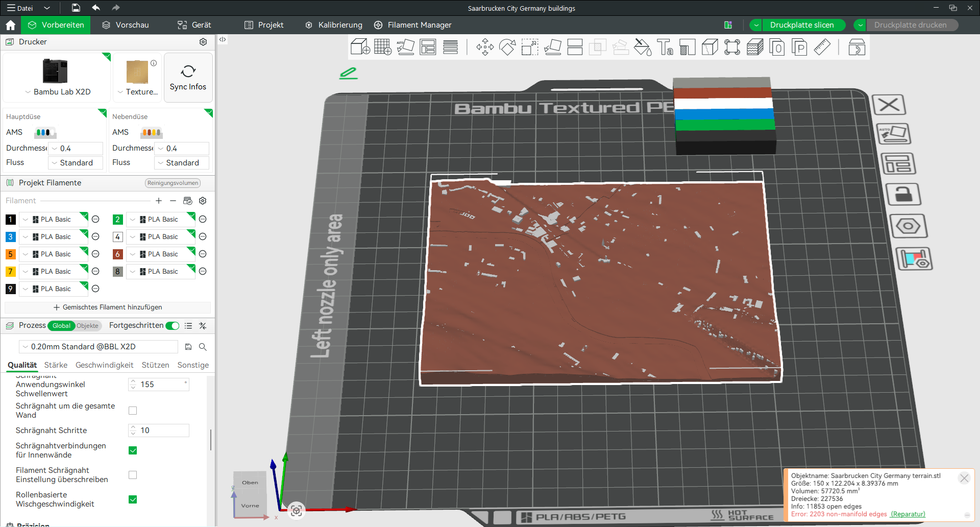Open the Projekt tab

click(264, 25)
